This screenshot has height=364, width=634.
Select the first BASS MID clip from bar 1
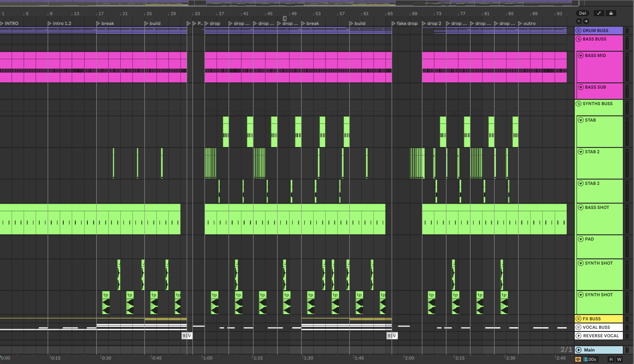(93, 67)
